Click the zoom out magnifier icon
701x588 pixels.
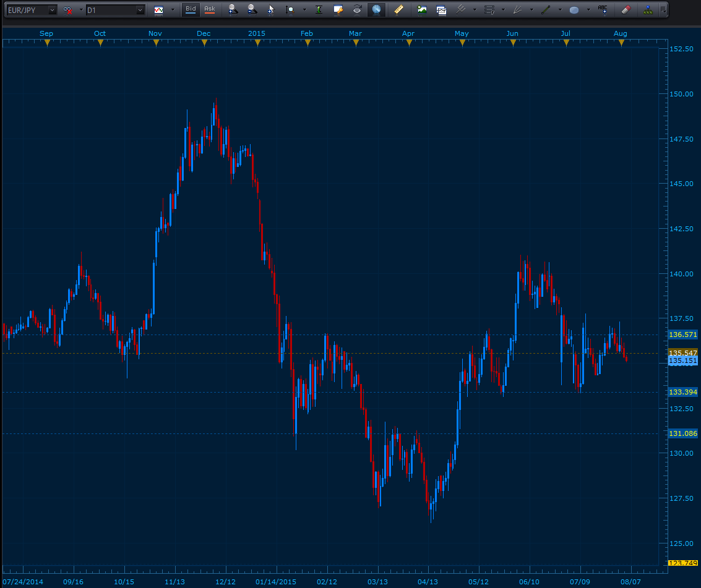coord(251,10)
